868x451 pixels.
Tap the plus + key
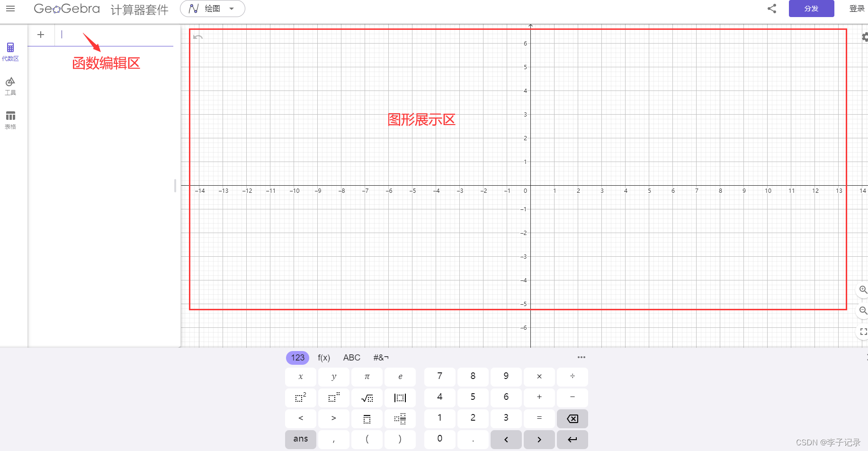tap(539, 397)
